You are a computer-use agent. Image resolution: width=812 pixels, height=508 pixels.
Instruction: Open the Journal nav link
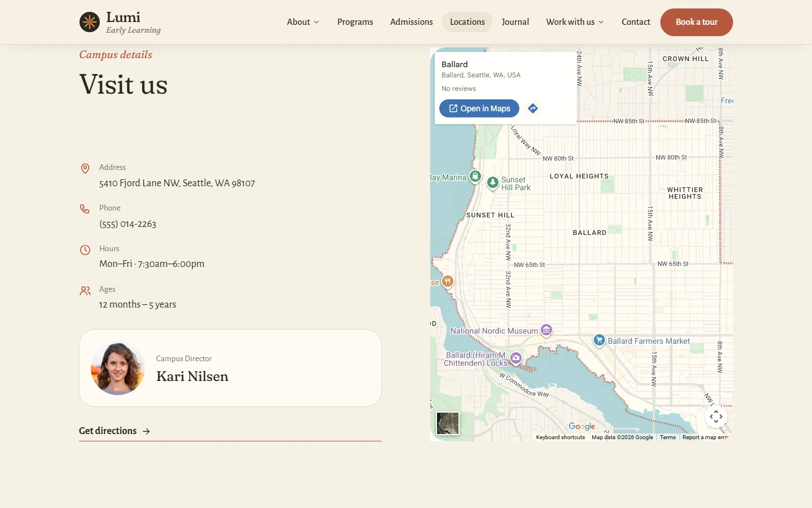515,22
